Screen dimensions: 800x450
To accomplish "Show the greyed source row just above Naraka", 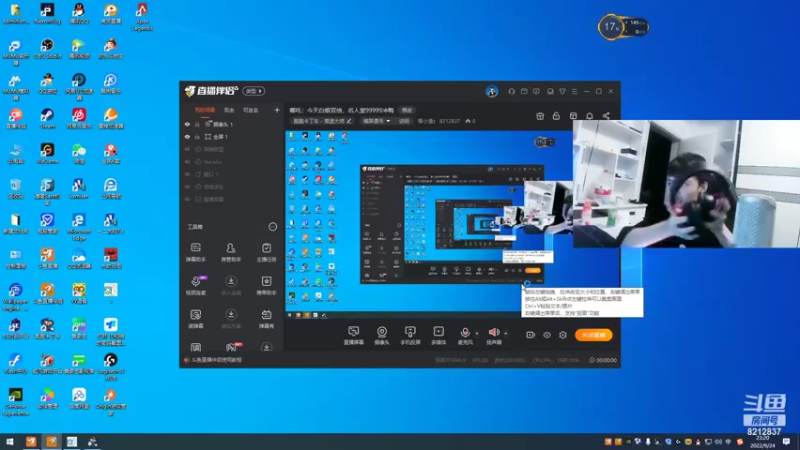I will tap(187, 149).
